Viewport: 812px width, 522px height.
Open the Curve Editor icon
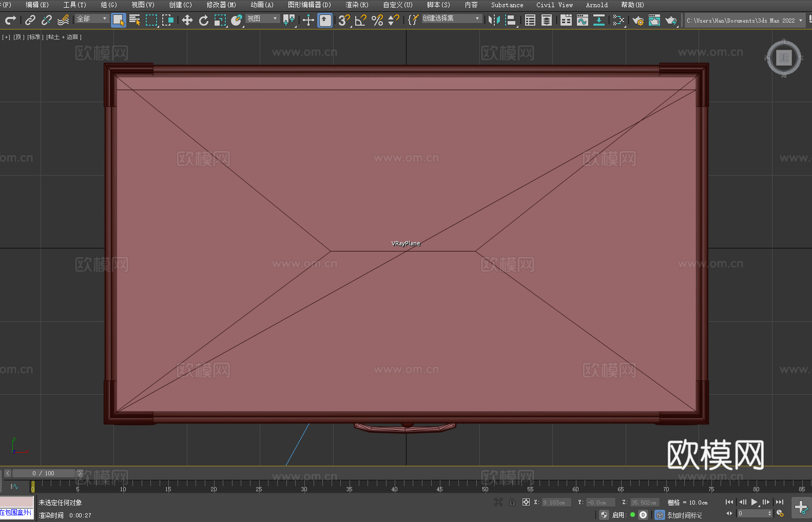coord(583,20)
